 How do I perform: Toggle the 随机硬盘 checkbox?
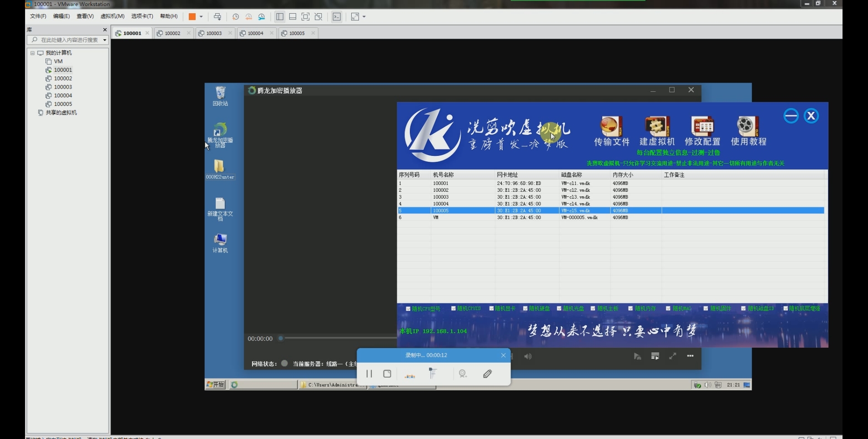point(525,309)
